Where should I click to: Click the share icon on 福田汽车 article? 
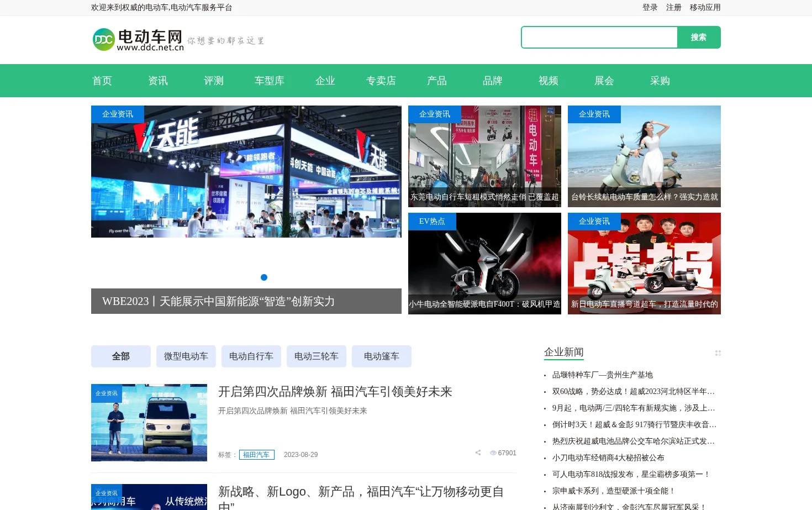point(478,453)
